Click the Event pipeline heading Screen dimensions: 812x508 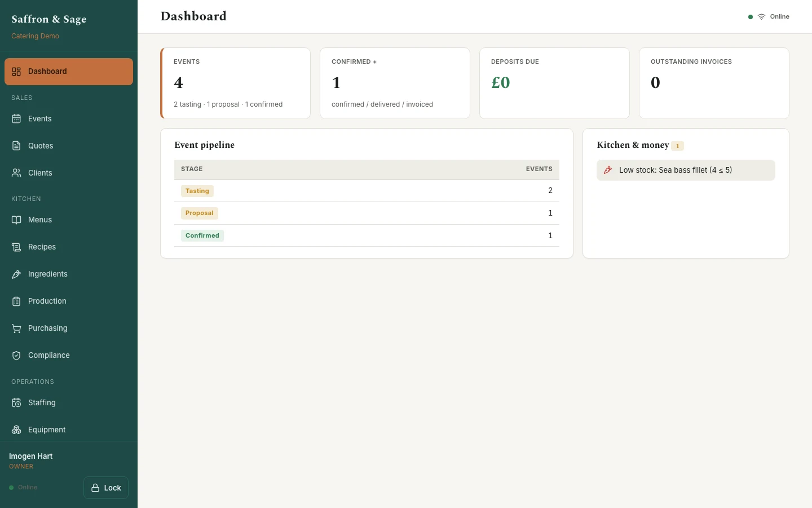205,145
